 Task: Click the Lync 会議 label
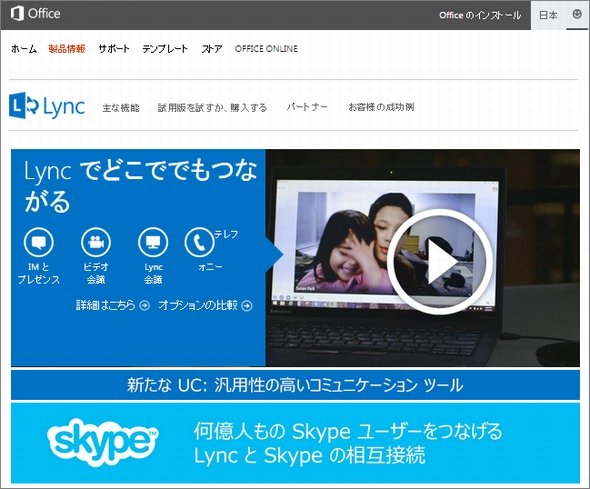(153, 273)
